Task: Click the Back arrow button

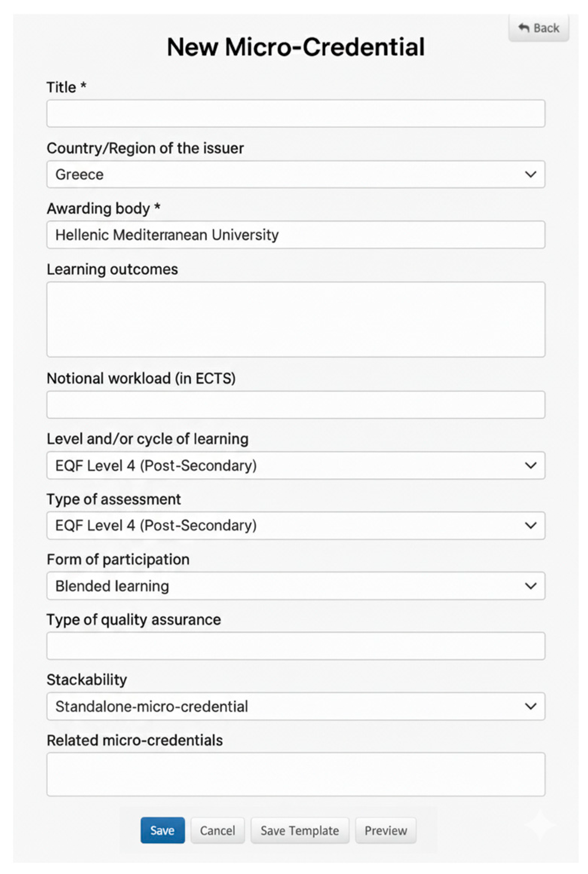Action: click(538, 28)
